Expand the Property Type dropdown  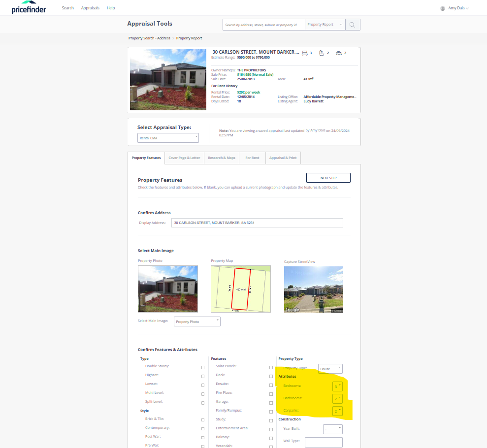tap(330, 368)
